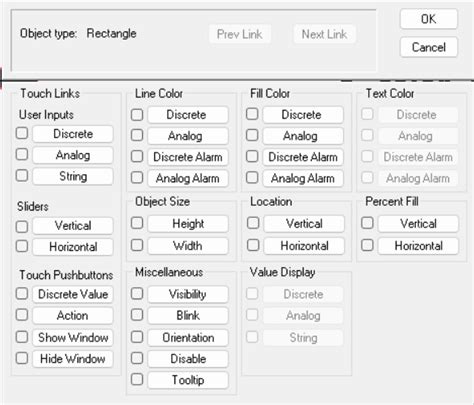Open the Fill Color Analog Alarm link
The width and height of the screenshot is (474, 405).
pyautogui.click(x=303, y=178)
